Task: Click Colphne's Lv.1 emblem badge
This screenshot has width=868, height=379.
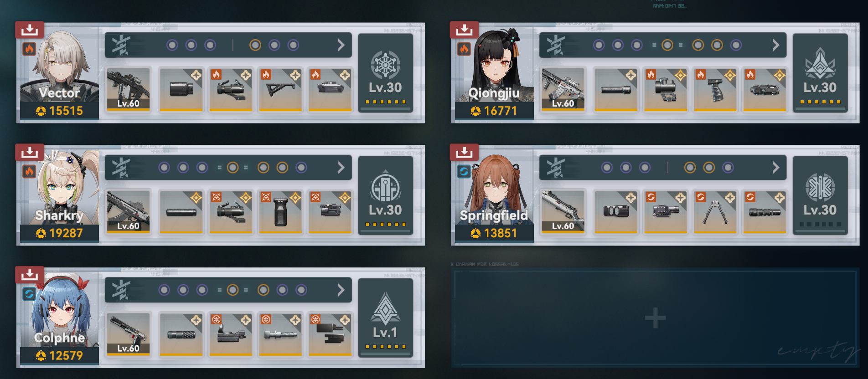Action: [x=385, y=318]
